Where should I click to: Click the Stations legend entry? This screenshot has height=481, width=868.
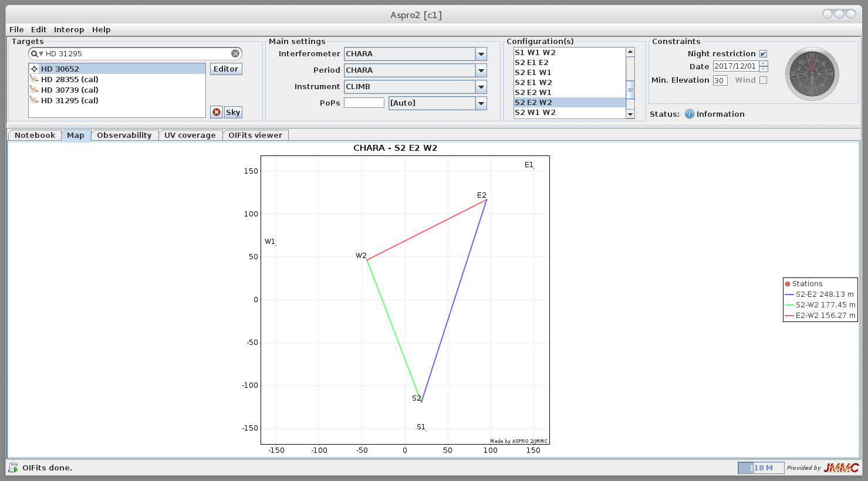coord(803,283)
